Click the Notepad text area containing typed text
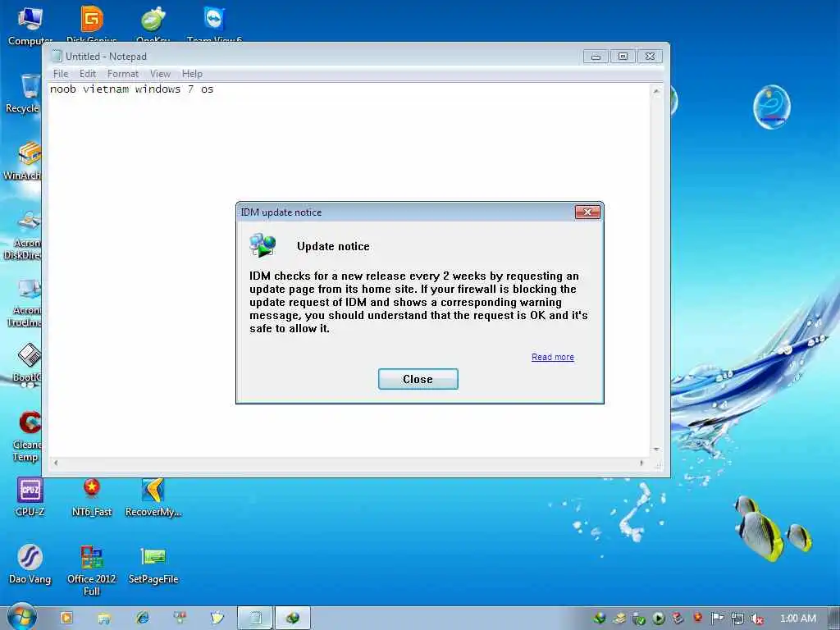The height and width of the screenshot is (630, 840). 349,270
